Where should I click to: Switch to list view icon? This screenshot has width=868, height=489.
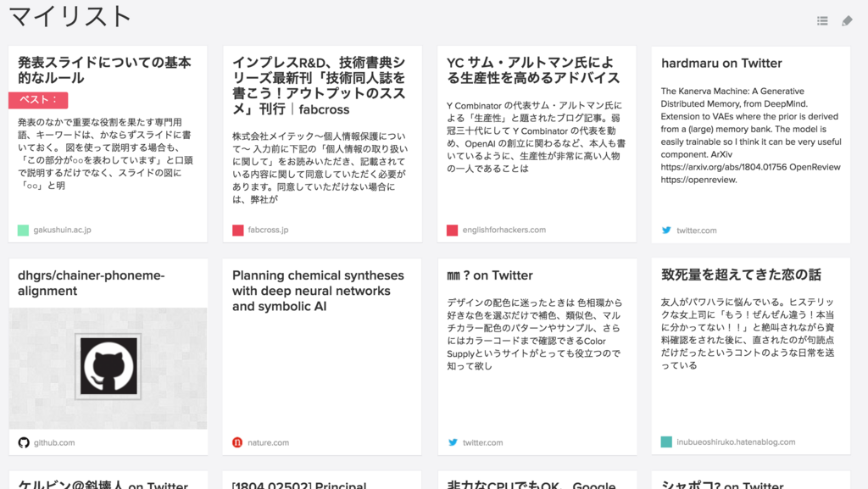[x=822, y=21]
